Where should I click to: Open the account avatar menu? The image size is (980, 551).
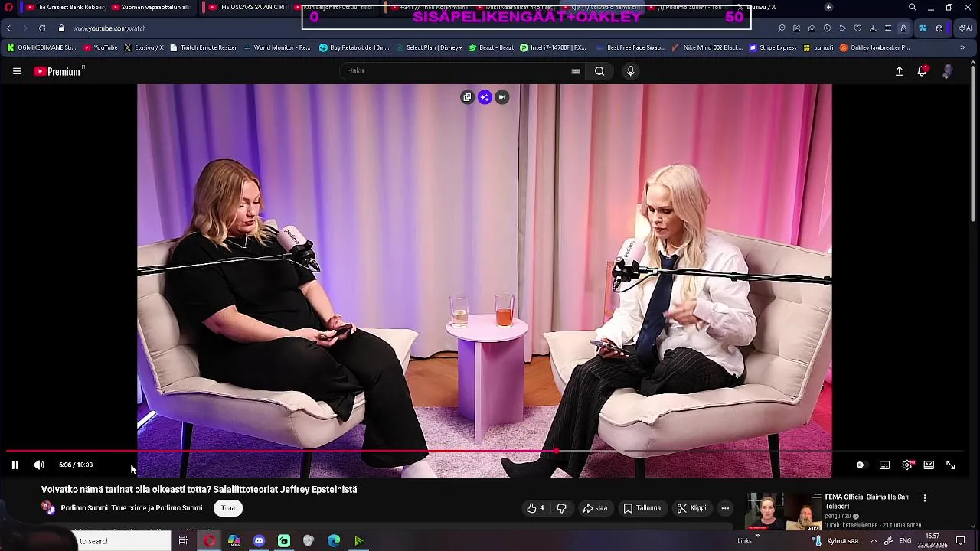pyautogui.click(x=948, y=71)
